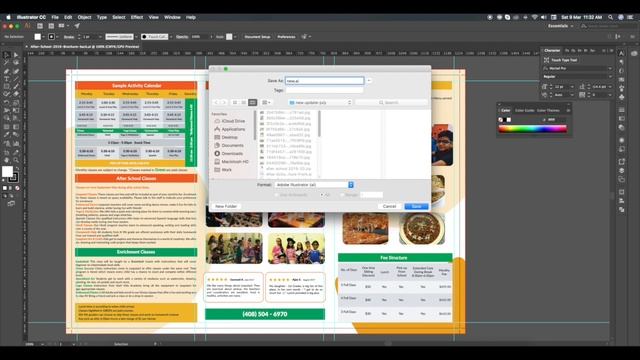This screenshot has height=360, width=640.
Task: Switch to the Color Themes tab
Action: 548,110
